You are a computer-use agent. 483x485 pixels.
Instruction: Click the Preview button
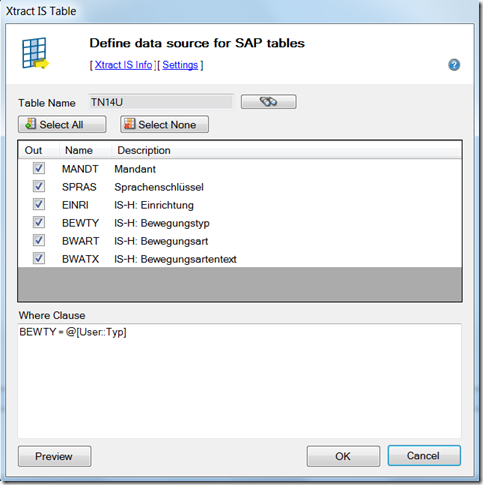pos(54,456)
